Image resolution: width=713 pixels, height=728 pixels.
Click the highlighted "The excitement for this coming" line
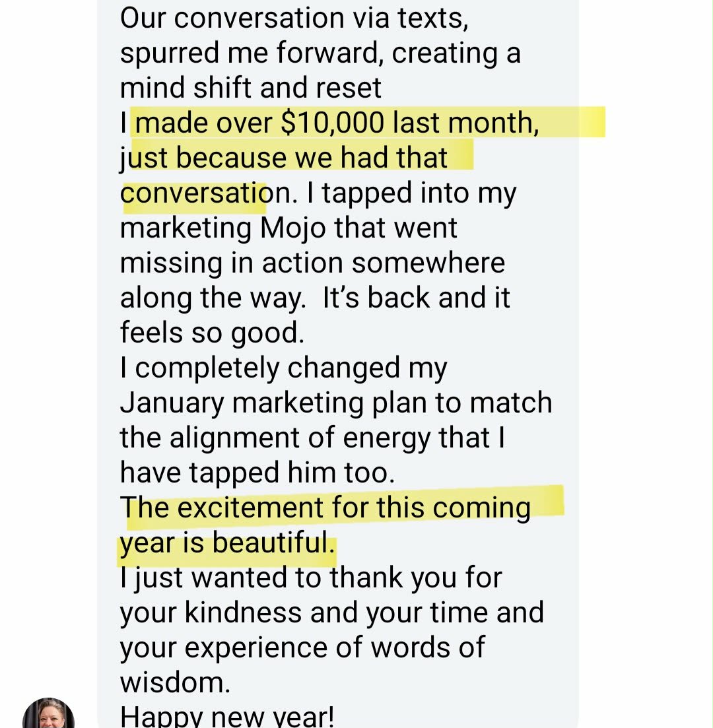tap(325, 508)
